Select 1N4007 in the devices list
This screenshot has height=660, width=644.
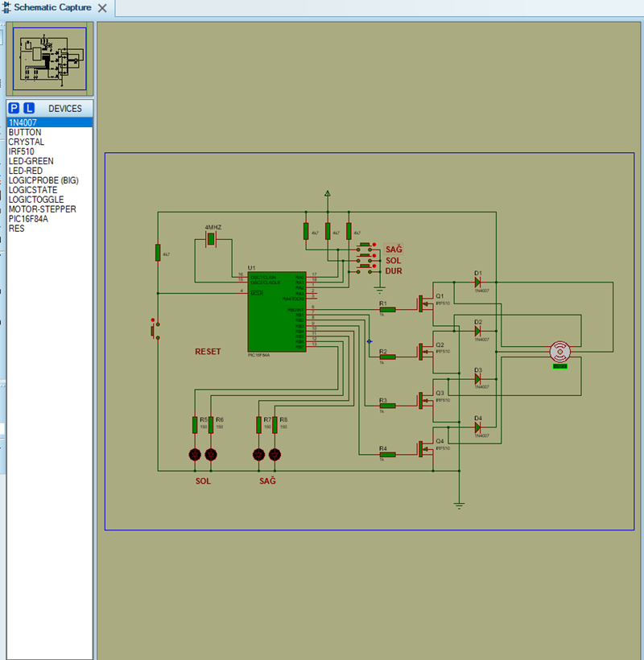pos(23,122)
